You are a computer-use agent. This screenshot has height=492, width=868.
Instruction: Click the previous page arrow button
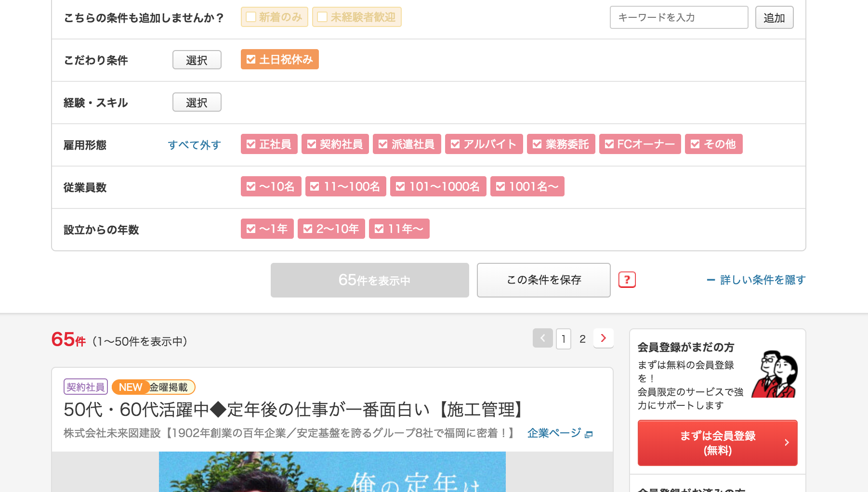542,338
